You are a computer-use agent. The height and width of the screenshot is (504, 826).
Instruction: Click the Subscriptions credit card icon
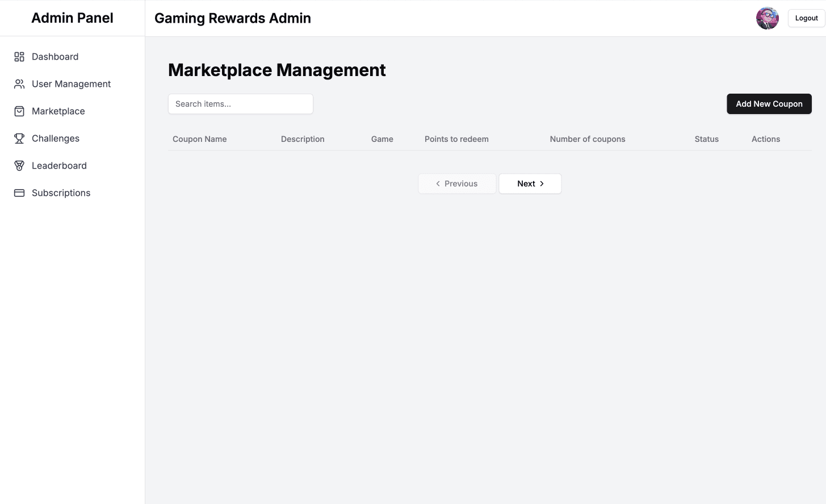[x=19, y=192]
